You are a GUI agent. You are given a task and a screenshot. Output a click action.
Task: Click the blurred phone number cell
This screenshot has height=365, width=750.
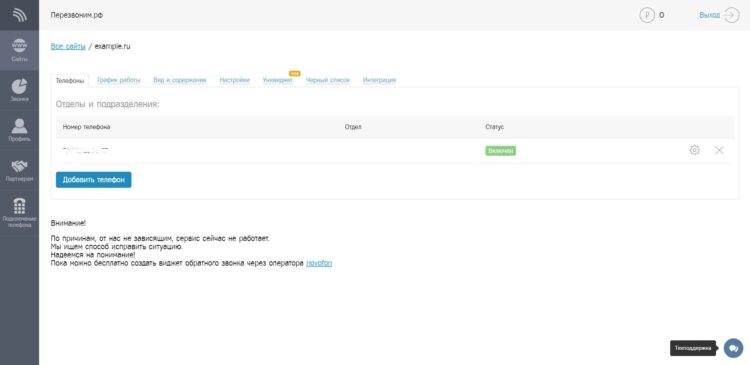(x=86, y=151)
